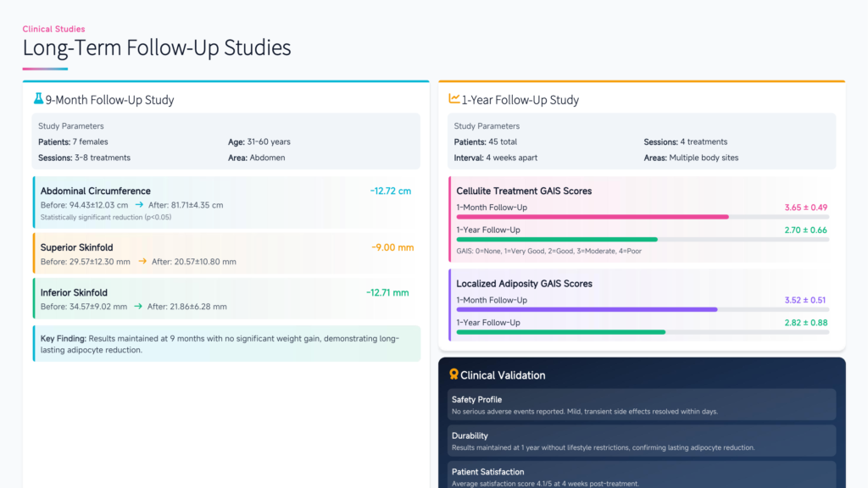Click the chart icon beside 1-Year Follow-Up Study
This screenshot has height=488, width=868.
pos(453,99)
